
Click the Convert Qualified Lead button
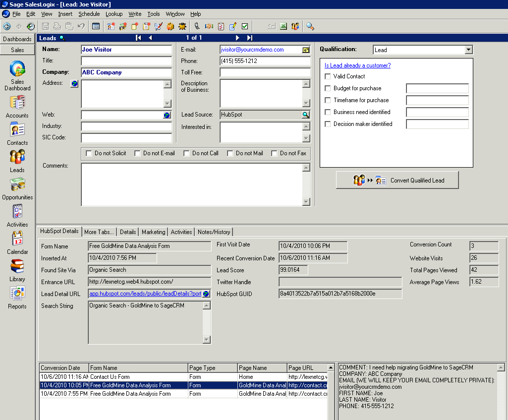pyautogui.click(x=397, y=180)
